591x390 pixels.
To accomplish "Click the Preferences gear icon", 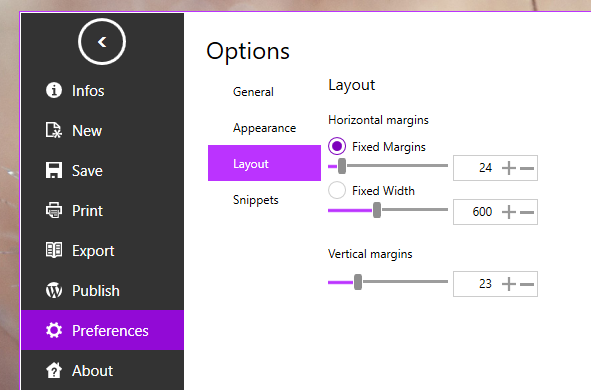I will click(54, 330).
